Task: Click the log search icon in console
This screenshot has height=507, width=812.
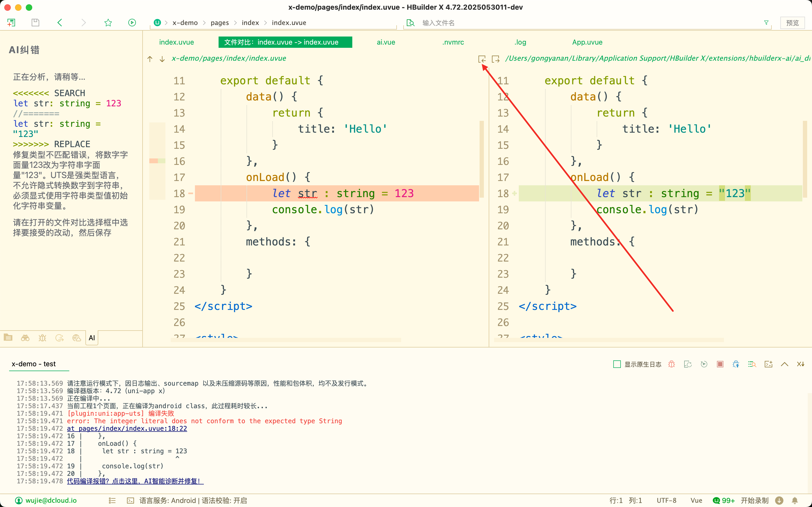Action: pos(752,364)
